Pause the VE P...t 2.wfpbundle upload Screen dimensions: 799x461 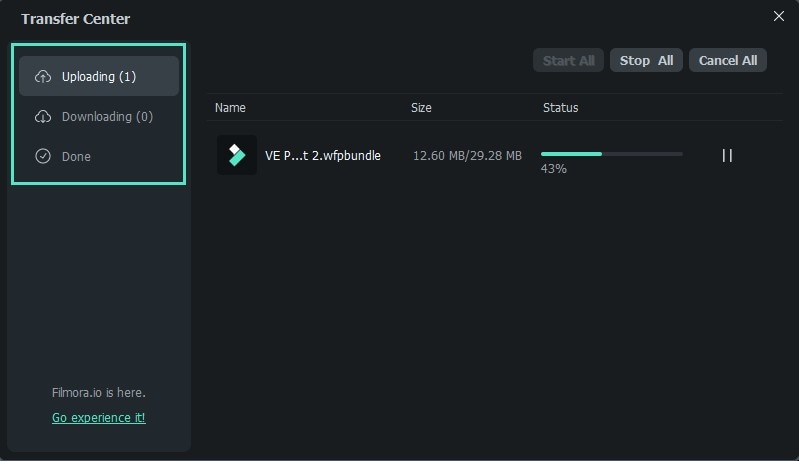pos(727,155)
